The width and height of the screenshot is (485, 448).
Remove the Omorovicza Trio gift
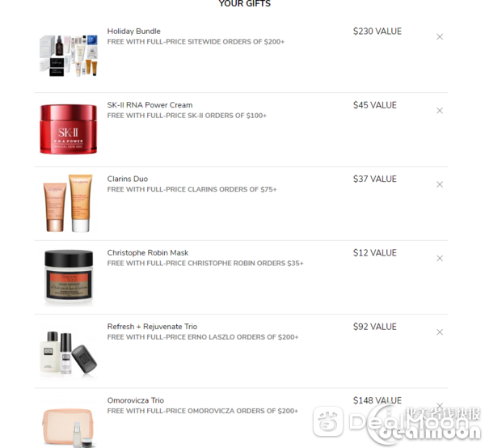click(x=440, y=405)
